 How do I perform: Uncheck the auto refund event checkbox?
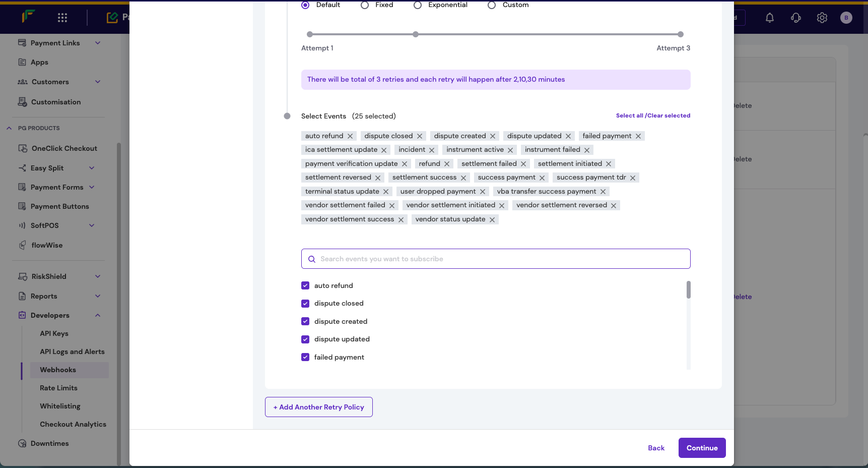click(305, 285)
